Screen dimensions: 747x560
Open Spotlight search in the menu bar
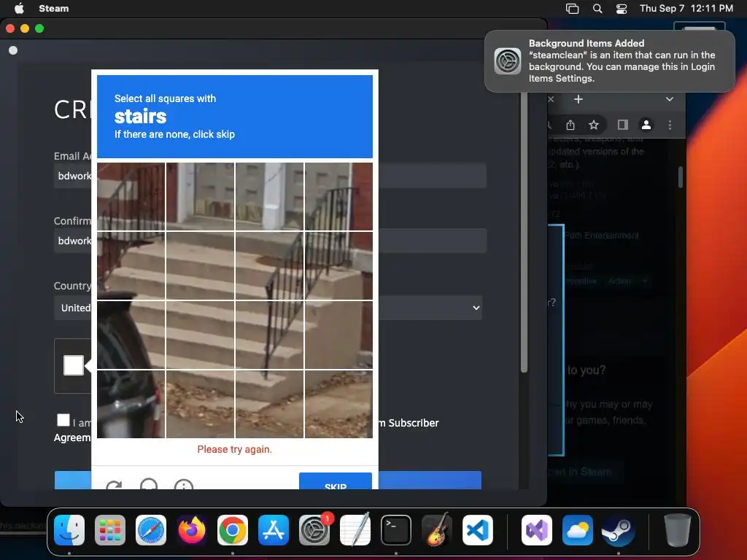pos(597,9)
